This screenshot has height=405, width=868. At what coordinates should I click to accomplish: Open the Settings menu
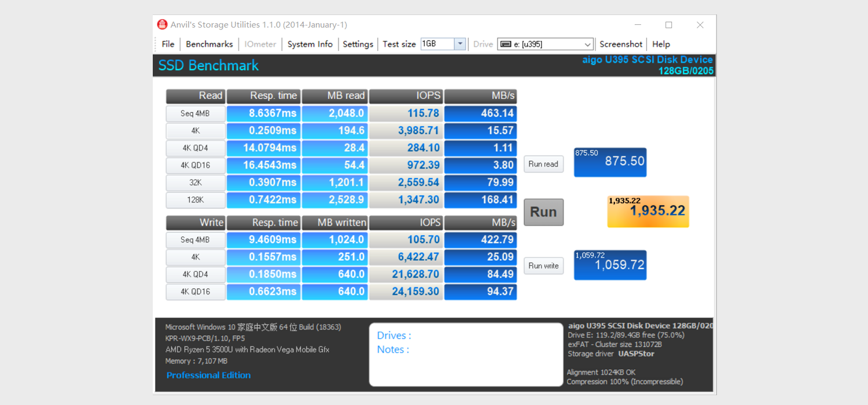(358, 44)
